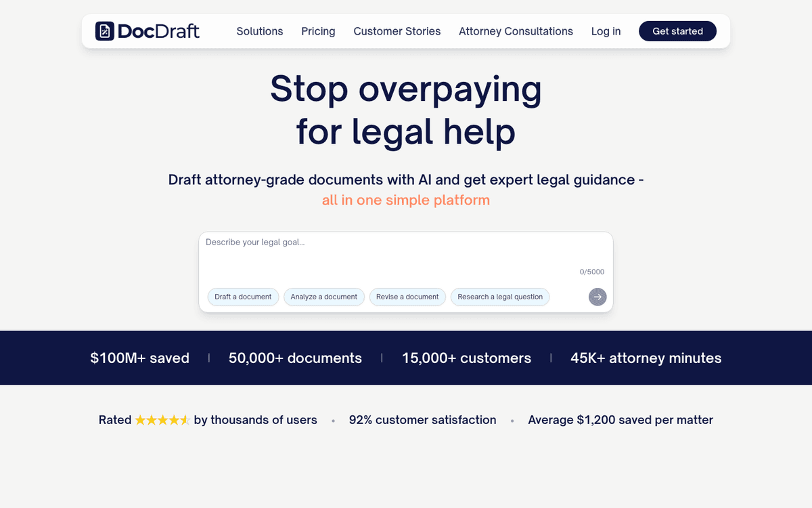Image resolution: width=812 pixels, height=508 pixels.
Task: Click the $100M+ saved statistic
Action: [140, 358]
